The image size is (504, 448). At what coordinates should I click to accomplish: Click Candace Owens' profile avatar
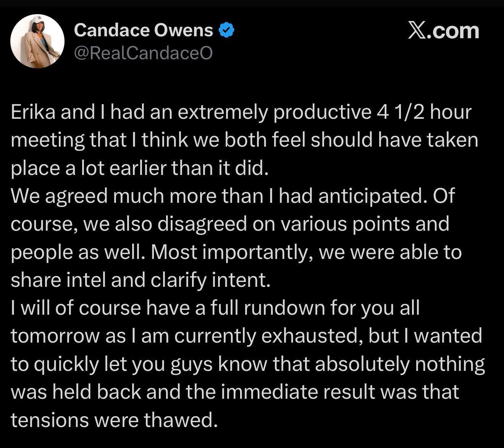pyautogui.click(x=37, y=42)
